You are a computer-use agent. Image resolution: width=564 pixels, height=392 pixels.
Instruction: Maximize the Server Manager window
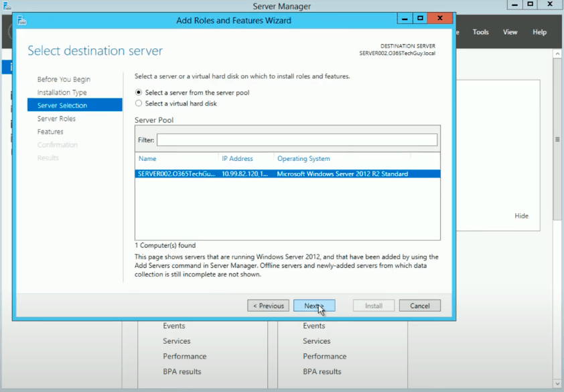click(530, 5)
